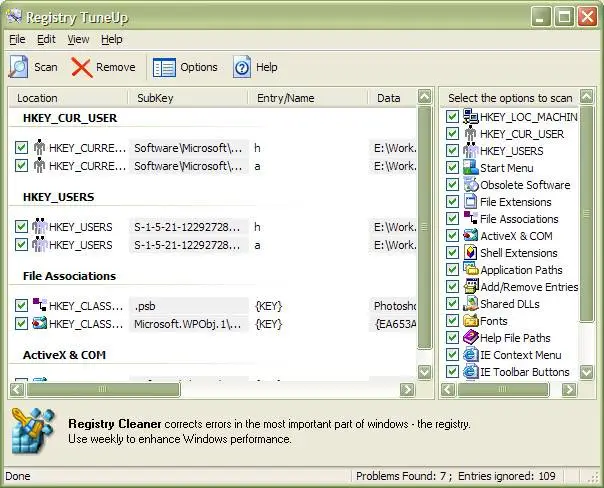Click the Start Menu option icon
Screen dimensions: 604x488
pyautogui.click(x=471, y=168)
